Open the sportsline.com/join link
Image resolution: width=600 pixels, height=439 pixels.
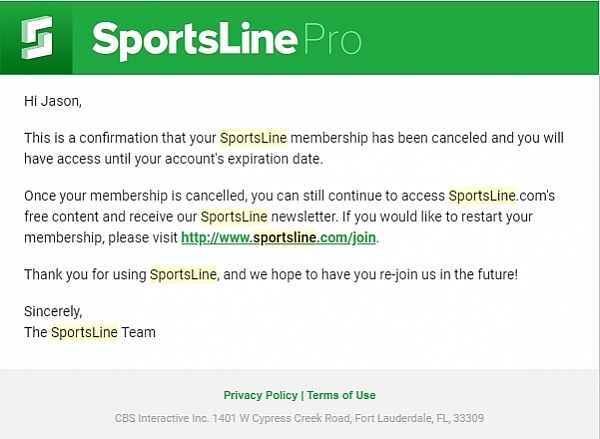pos(278,238)
